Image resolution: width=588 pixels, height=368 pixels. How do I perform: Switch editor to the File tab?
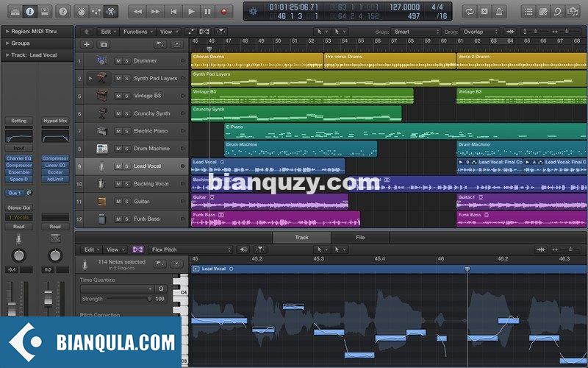click(360, 237)
